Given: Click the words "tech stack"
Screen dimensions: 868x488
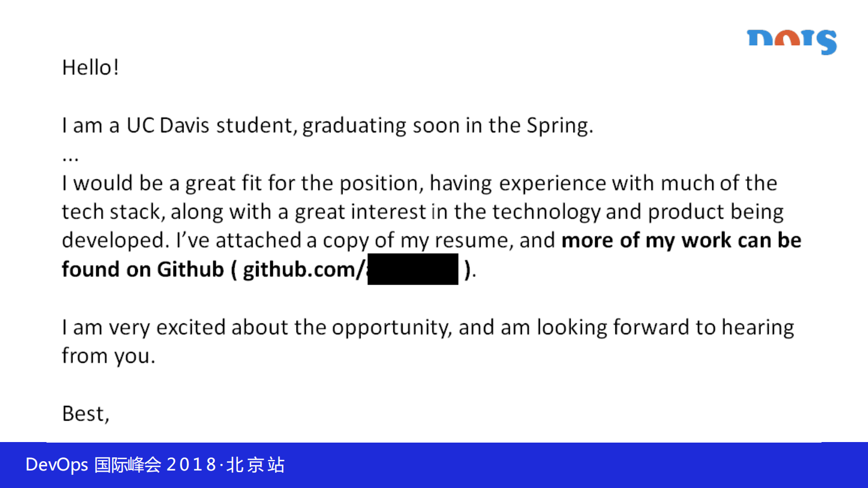Looking at the screenshot, I should [110, 212].
